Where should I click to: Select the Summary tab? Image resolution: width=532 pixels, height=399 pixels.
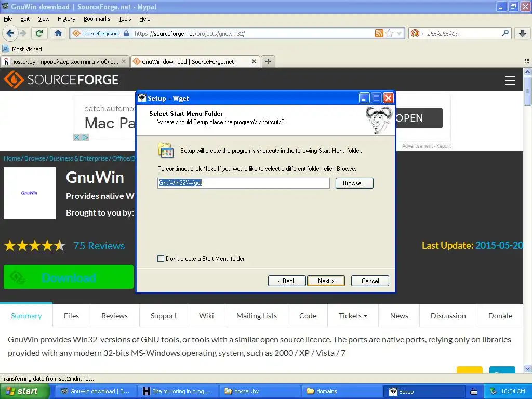point(26,316)
